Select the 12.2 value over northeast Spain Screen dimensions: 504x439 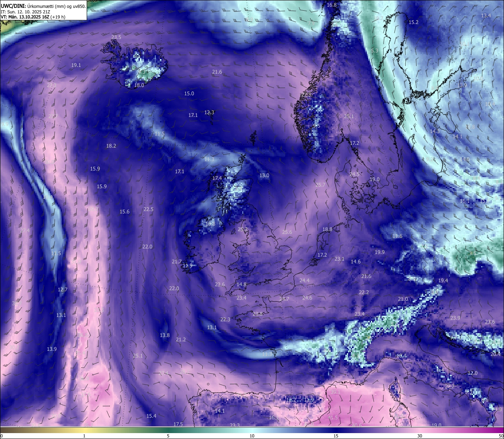click(291, 400)
